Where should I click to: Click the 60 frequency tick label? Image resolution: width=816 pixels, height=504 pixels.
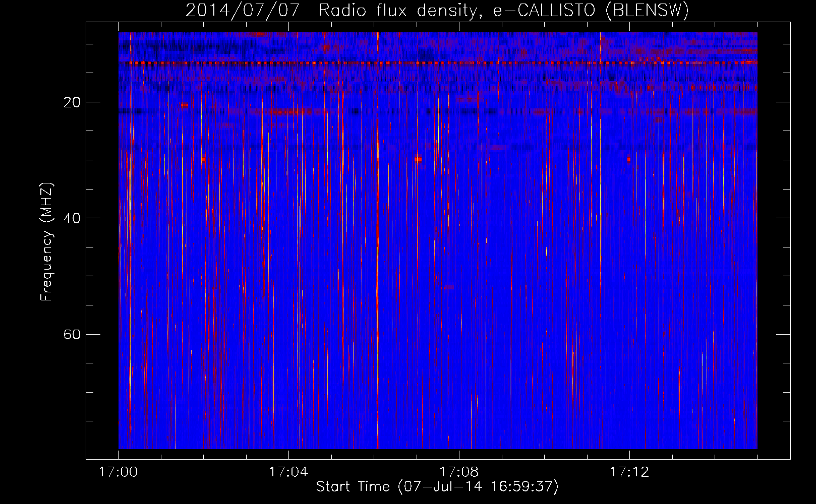[x=72, y=334]
